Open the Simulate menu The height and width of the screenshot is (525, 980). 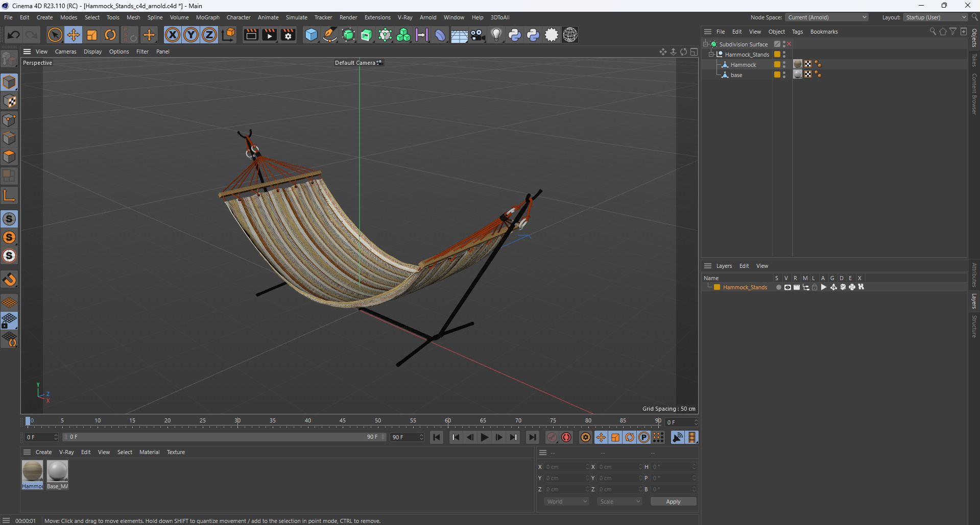tap(296, 17)
